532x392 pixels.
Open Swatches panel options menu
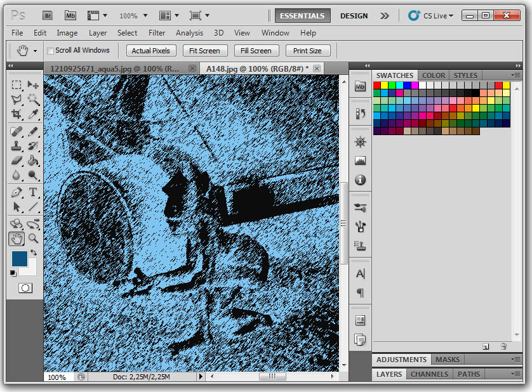click(515, 75)
